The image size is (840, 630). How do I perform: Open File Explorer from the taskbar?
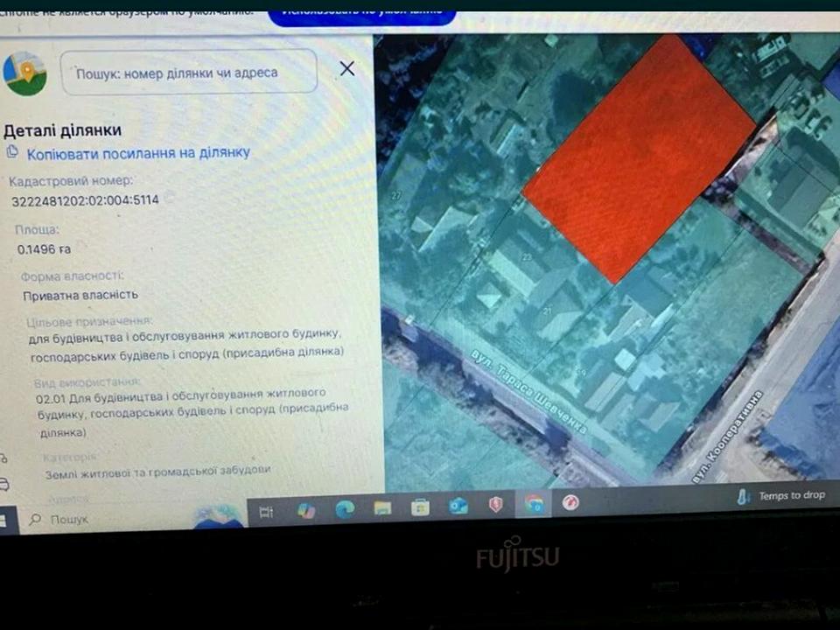[382, 507]
